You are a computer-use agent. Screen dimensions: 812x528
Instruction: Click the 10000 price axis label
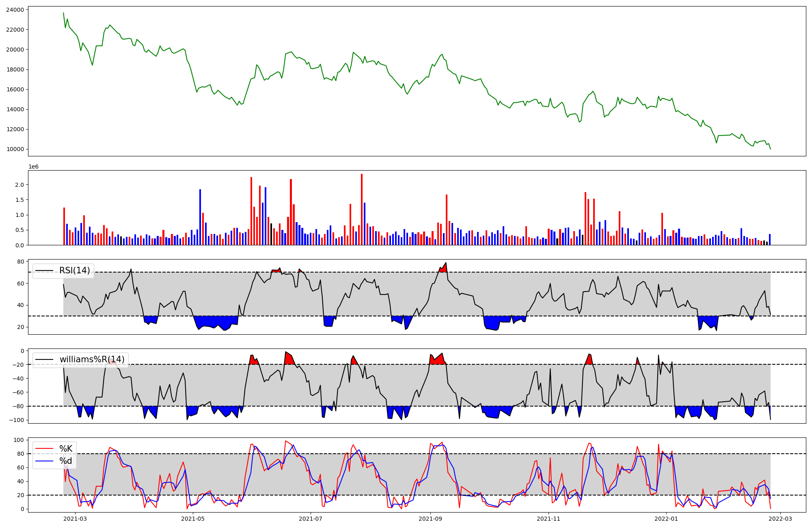(x=15, y=149)
